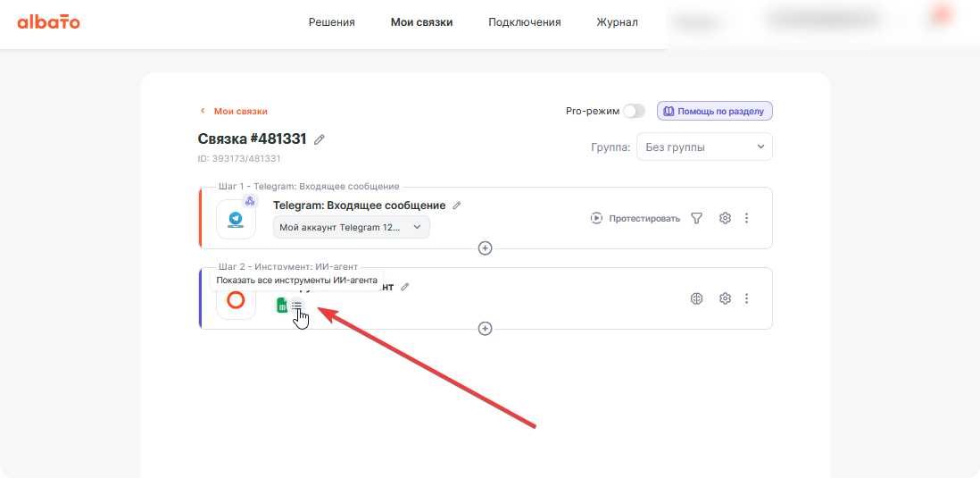Click the ИИ-агент red circle icon
The height and width of the screenshot is (478, 980).
[236, 301]
